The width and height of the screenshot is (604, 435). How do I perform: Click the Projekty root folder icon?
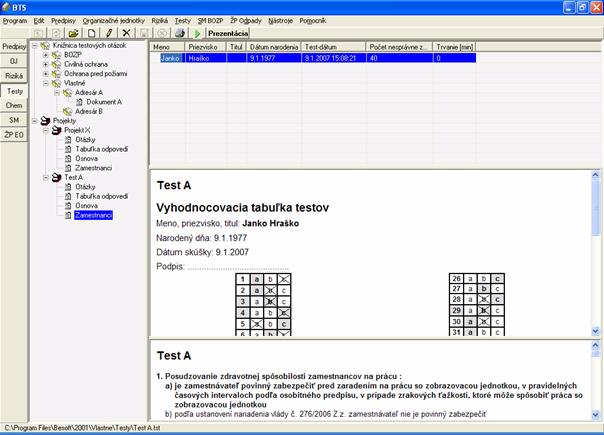(x=45, y=121)
